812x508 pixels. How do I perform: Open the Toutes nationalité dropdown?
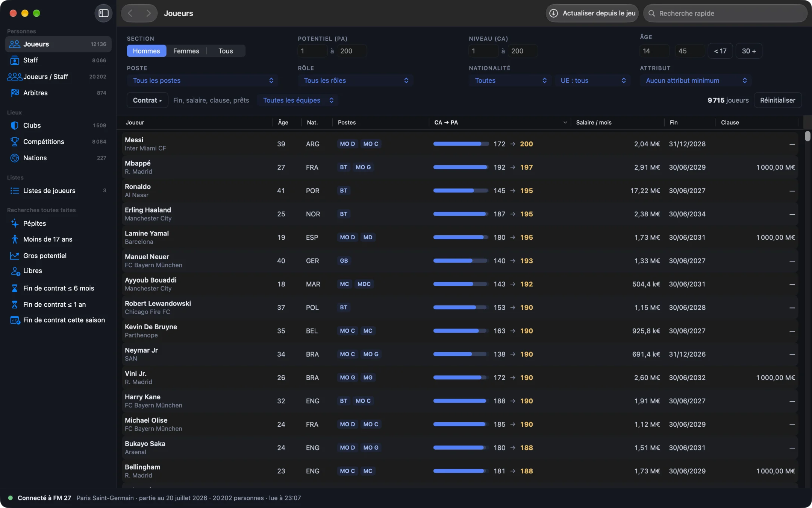(510, 80)
